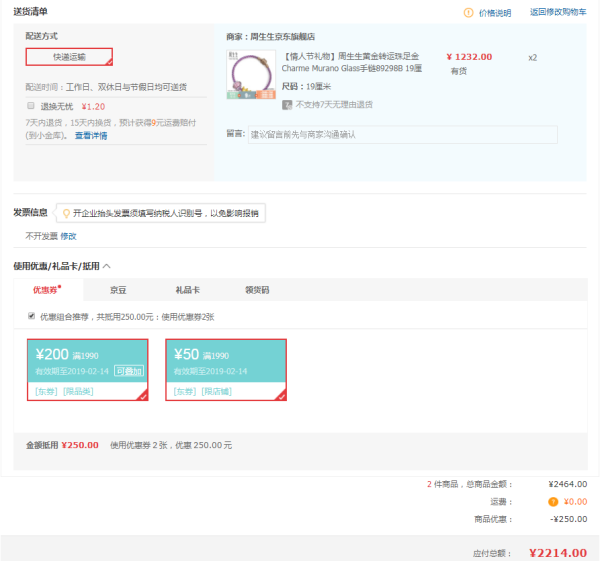This screenshot has width=600, height=561.
Task: Click the product price ¥1232.00
Action: 469,57
